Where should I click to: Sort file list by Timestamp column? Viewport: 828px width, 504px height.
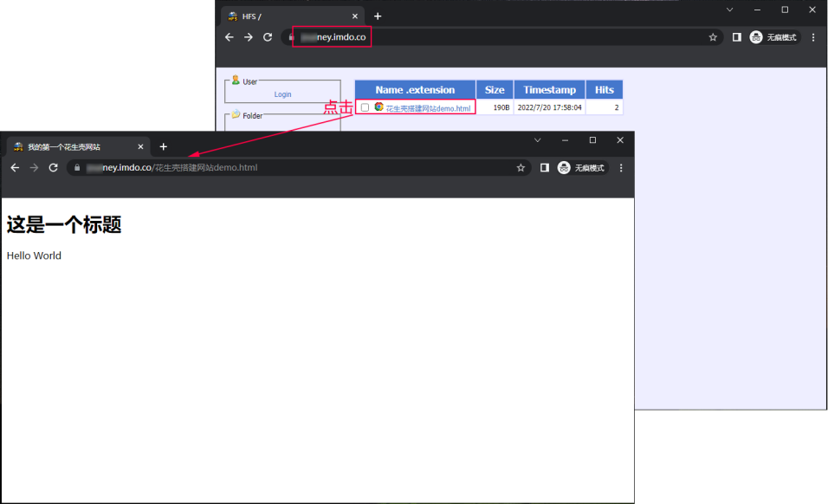pos(549,90)
